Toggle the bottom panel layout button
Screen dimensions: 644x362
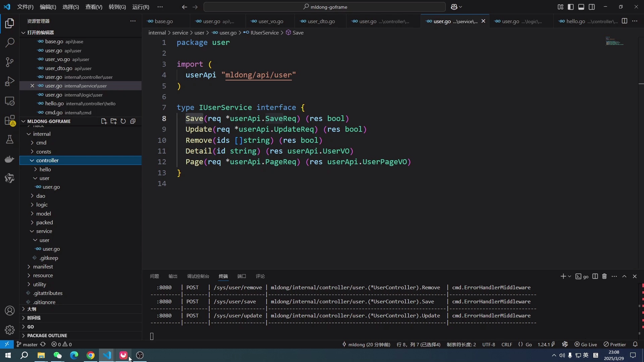click(581, 7)
